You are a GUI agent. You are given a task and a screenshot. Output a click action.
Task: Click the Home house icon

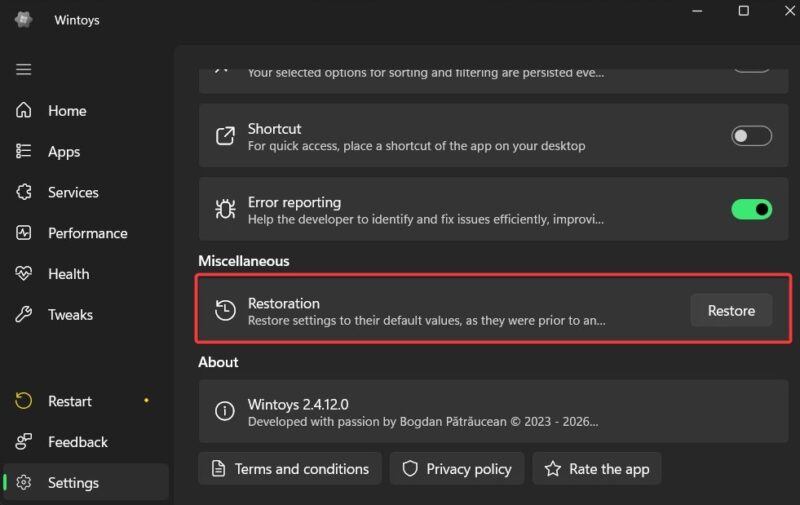[23, 110]
